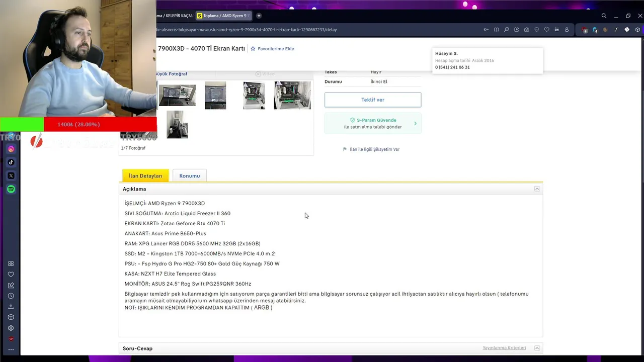Viewport: 644px width, 362px height.
Task: Switch to the KELEPİR KAÇMAZ browser tab
Action: coord(175,16)
